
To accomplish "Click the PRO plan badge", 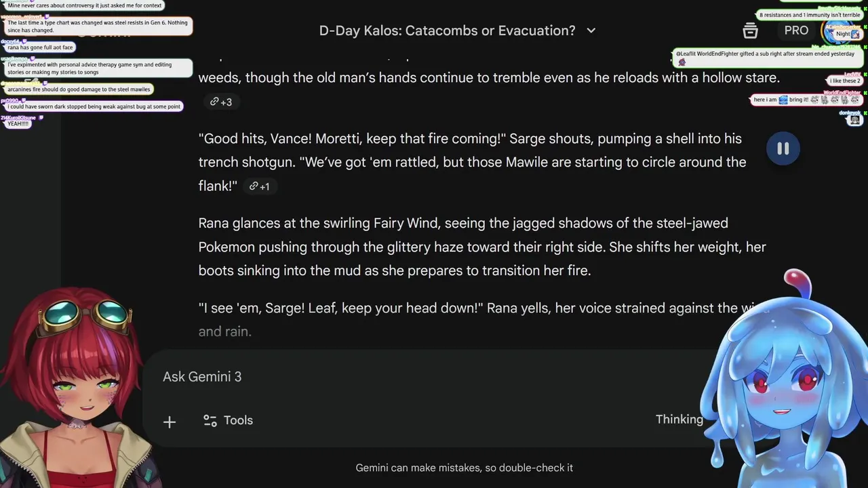I will (796, 30).
